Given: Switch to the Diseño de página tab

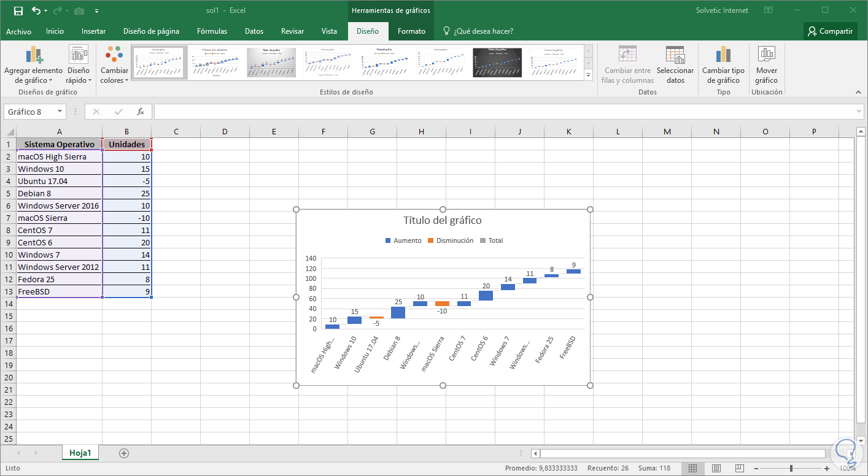Looking at the screenshot, I should (x=151, y=31).
